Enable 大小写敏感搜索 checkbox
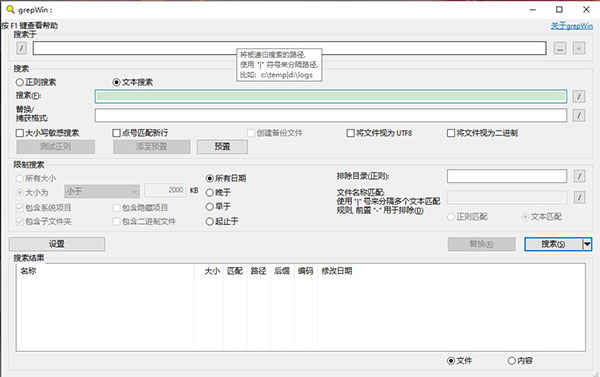Image resolution: width=600 pixels, height=377 pixels. point(20,133)
